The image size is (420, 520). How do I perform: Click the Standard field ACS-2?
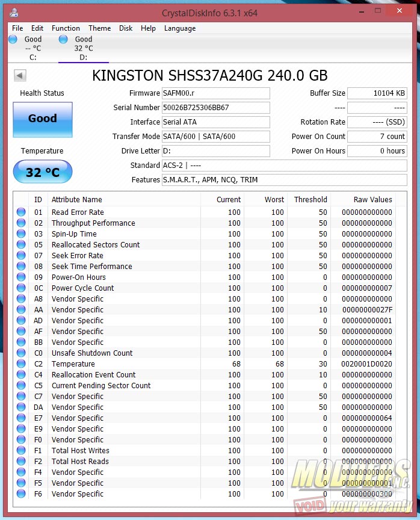(285, 165)
